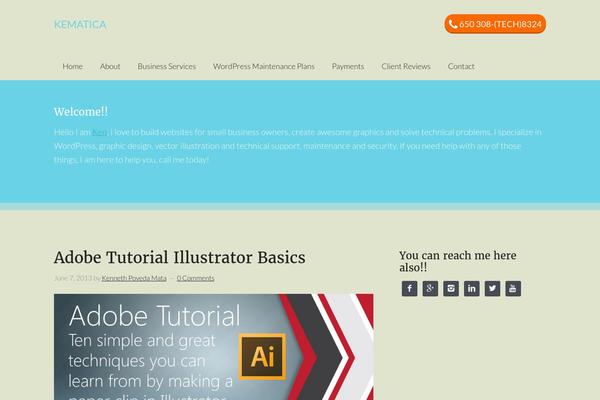Click the June 7, 2013 post date
This screenshot has width=600, height=400.
coord(73,278)
